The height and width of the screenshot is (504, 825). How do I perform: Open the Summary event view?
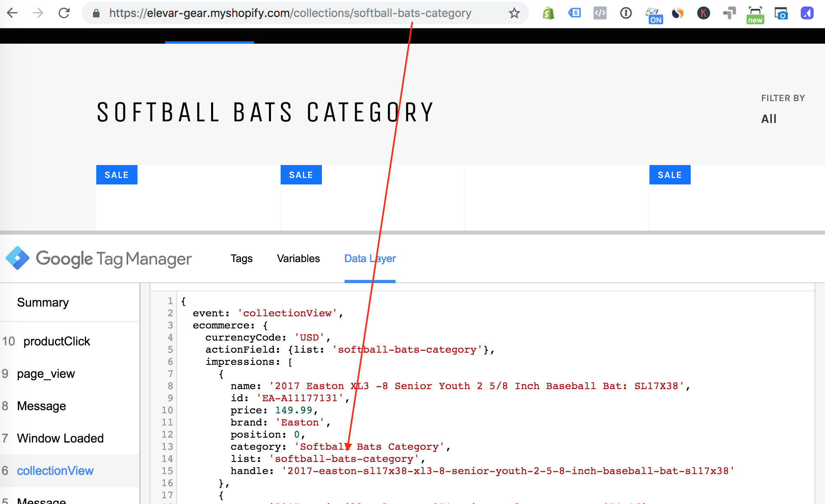[x=43, y=303]
